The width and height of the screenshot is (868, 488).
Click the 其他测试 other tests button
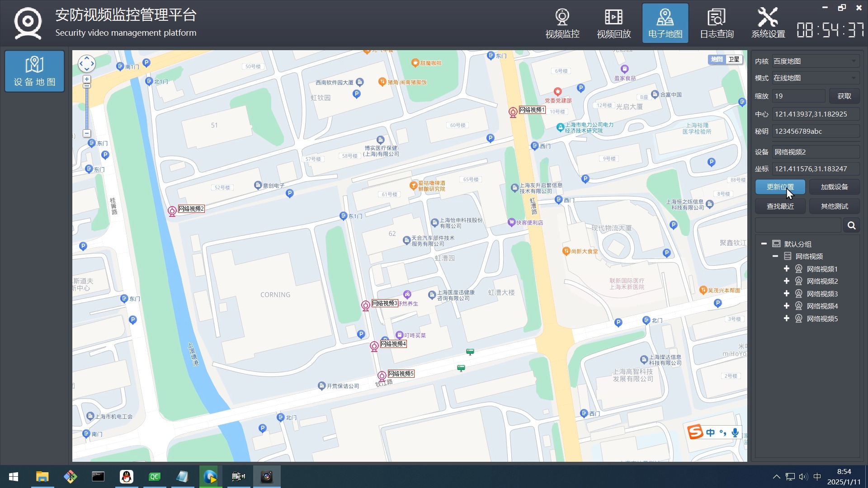pyautogui.click(x=834, y=206)
